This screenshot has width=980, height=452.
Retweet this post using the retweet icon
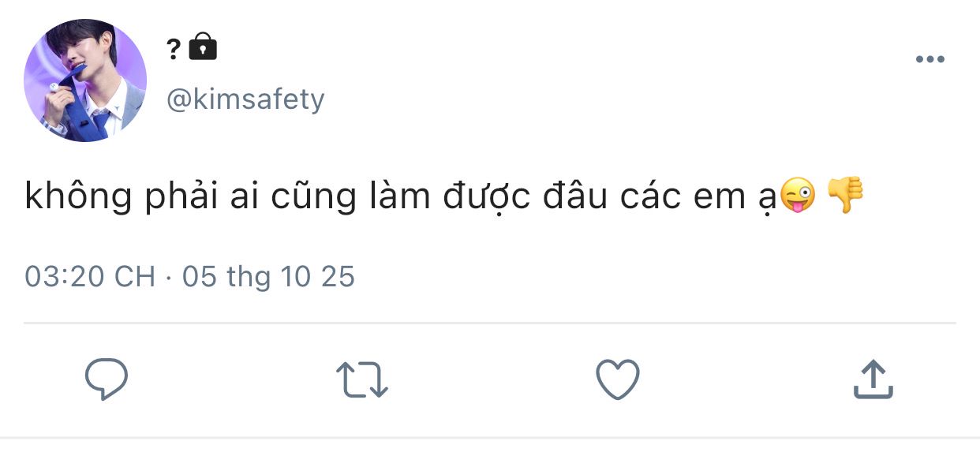362,379
